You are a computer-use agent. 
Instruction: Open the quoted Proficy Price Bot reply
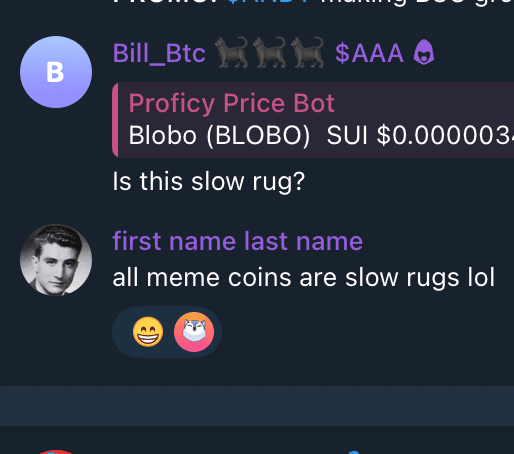coord(313,120)
